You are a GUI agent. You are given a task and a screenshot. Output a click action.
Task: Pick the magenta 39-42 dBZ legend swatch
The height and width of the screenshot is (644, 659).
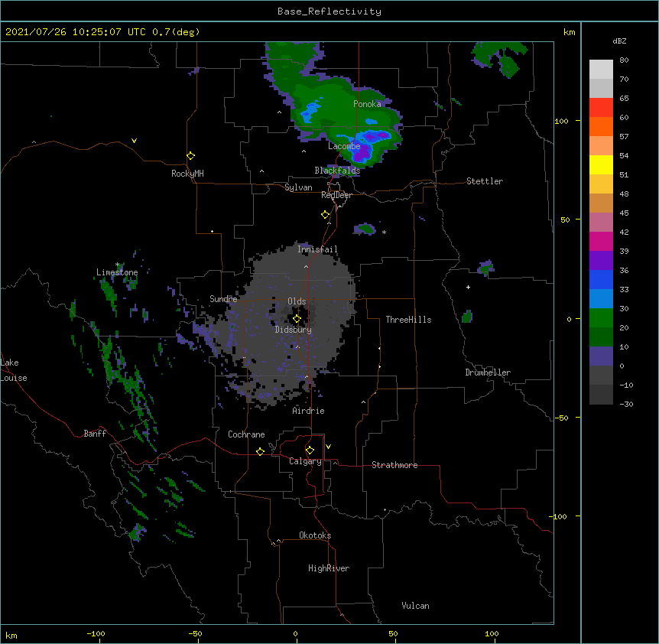click(601, 241)
